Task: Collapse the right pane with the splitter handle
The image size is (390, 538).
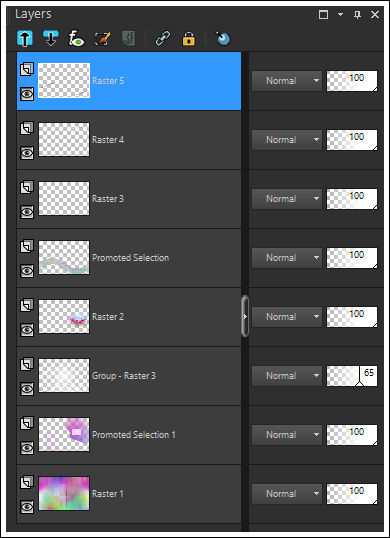Action: [x=245, y=316]
